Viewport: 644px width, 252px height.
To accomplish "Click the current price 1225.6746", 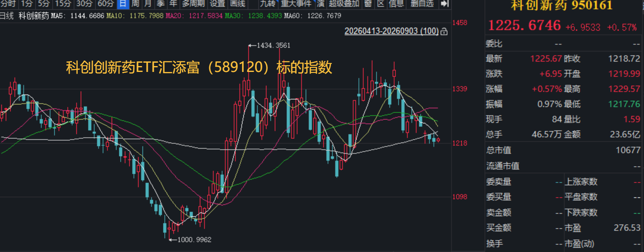I will tap(524, 26).
